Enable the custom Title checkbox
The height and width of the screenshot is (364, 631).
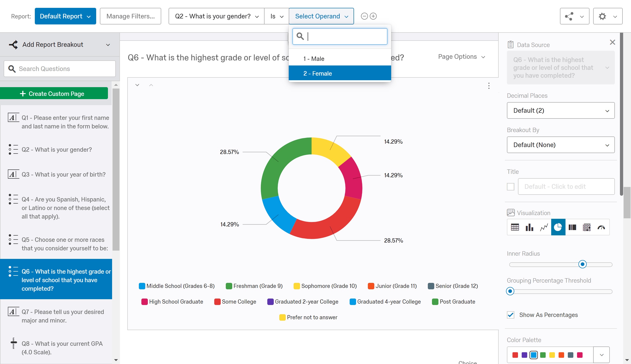tap(510, 186)
